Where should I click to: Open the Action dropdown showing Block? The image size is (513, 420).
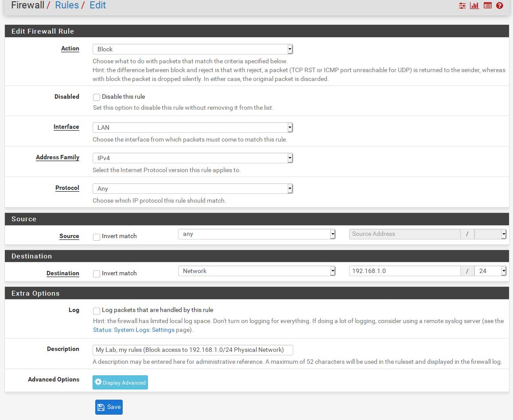coord(192,49)
